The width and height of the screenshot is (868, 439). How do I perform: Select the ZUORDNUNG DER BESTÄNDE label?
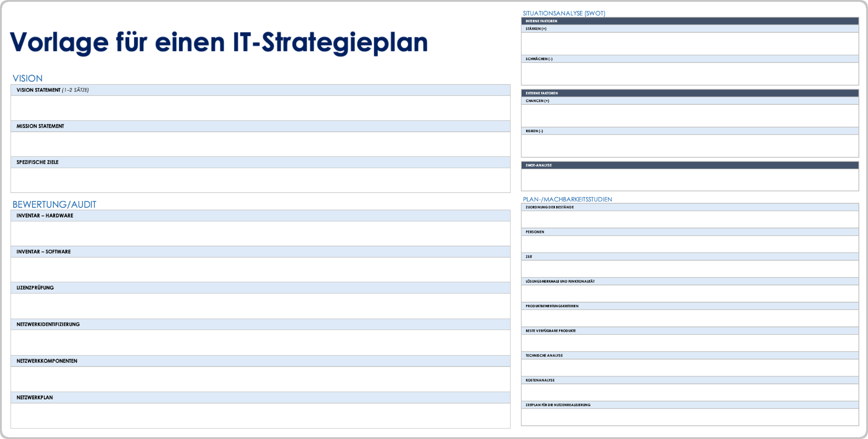coord(549,207)
